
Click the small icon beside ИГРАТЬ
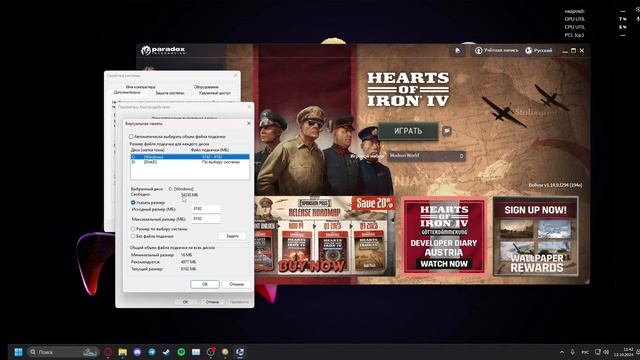[x=447, y=131]
